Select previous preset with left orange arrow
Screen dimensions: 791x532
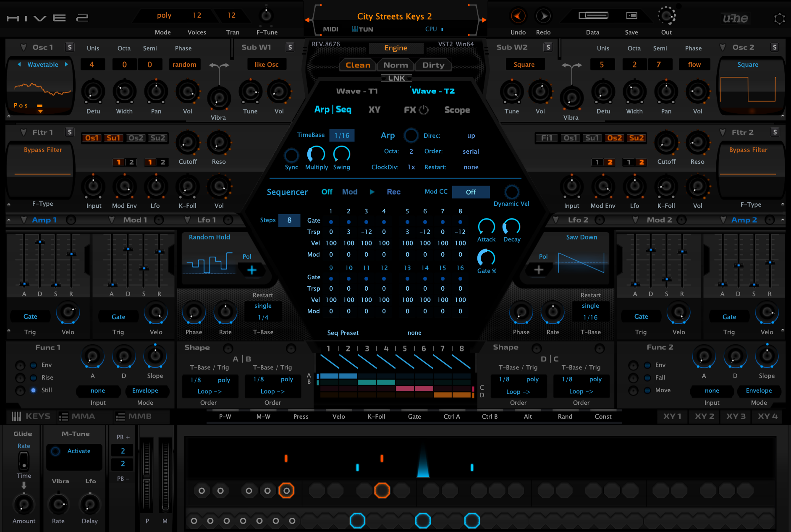[x=307, y=20]
